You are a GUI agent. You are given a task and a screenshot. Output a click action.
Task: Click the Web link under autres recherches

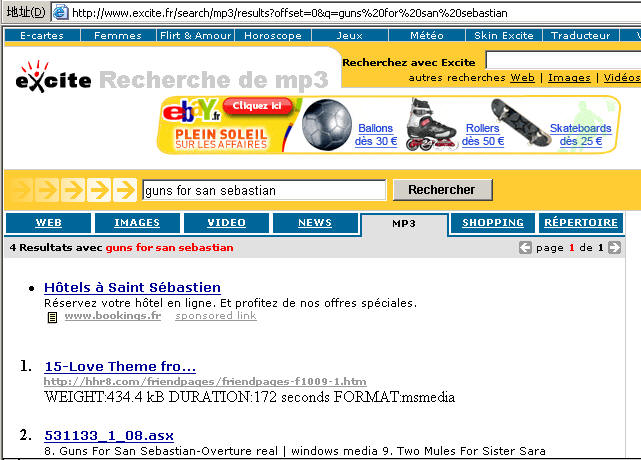point(522,78)
